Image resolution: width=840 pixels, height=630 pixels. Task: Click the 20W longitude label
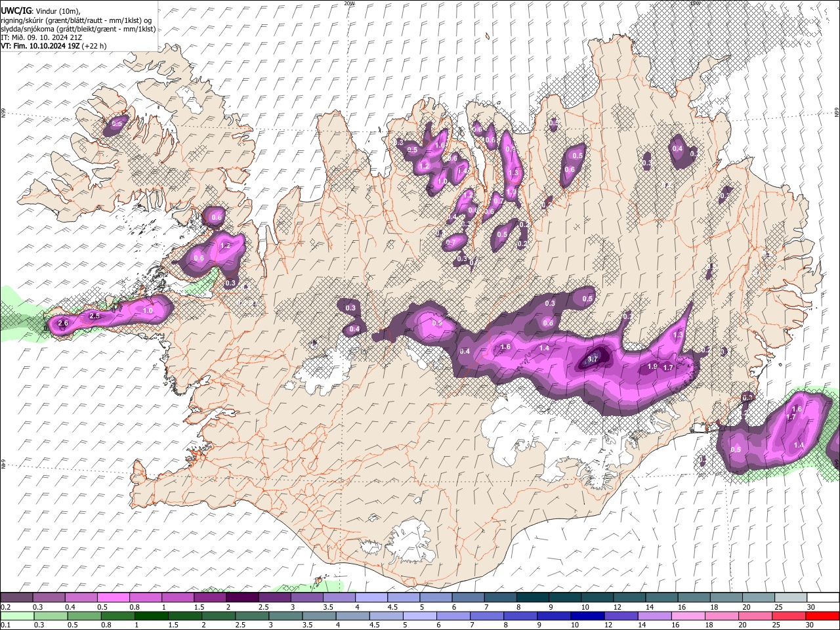(x=349, y=3)
